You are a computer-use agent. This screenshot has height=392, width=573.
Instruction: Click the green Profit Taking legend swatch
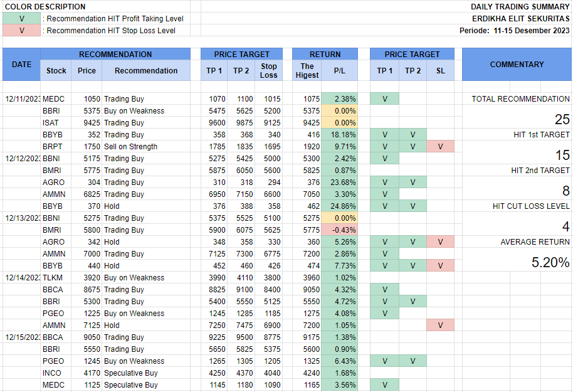point(21,18)
